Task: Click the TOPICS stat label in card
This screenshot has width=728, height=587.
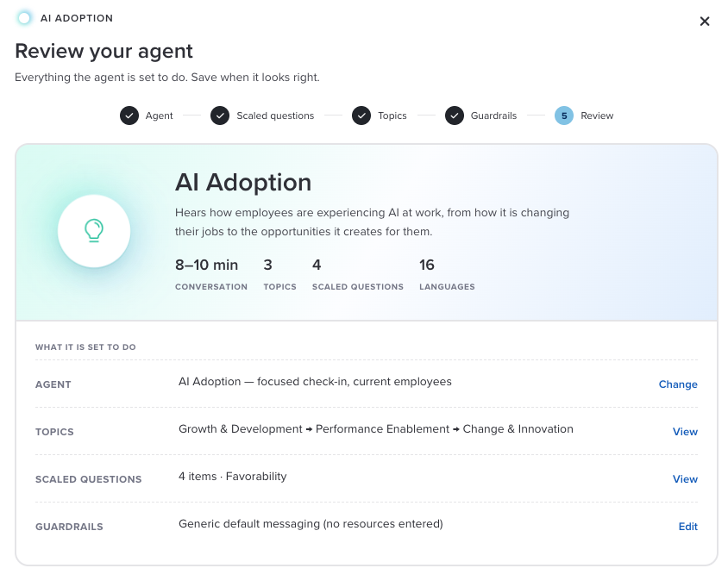Action: point(280,287)
